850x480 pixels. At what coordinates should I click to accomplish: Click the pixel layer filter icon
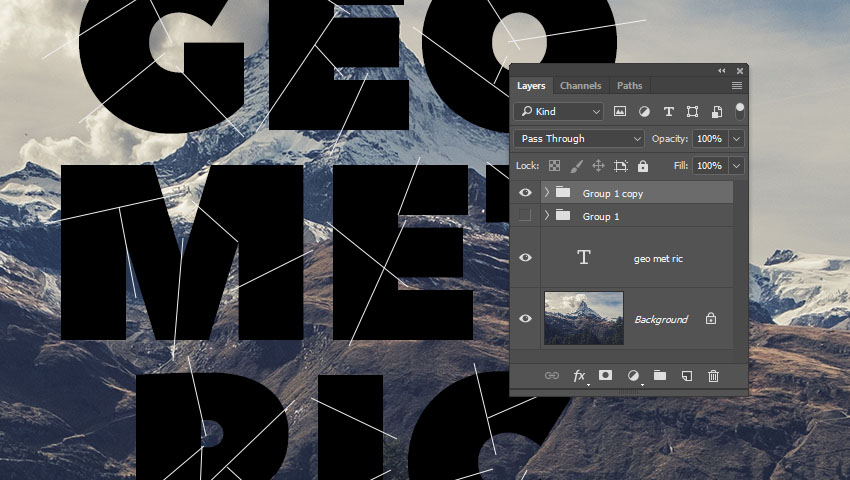(620, 112)
